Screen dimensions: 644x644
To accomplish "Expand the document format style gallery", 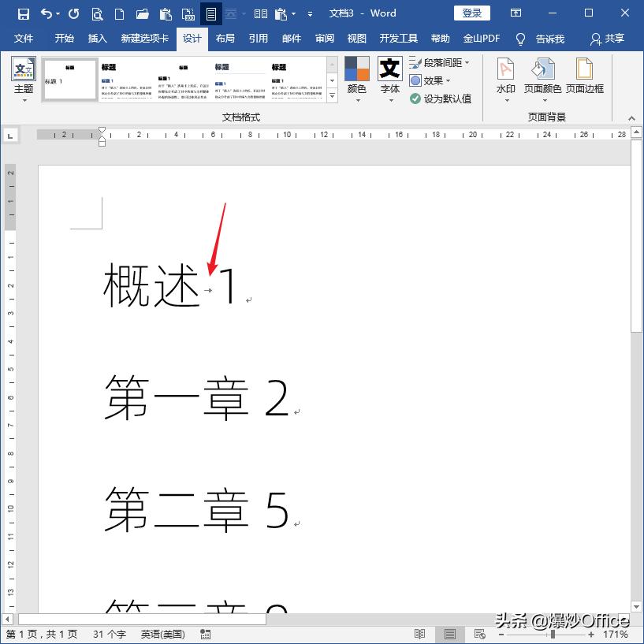I will click(332, 93).
